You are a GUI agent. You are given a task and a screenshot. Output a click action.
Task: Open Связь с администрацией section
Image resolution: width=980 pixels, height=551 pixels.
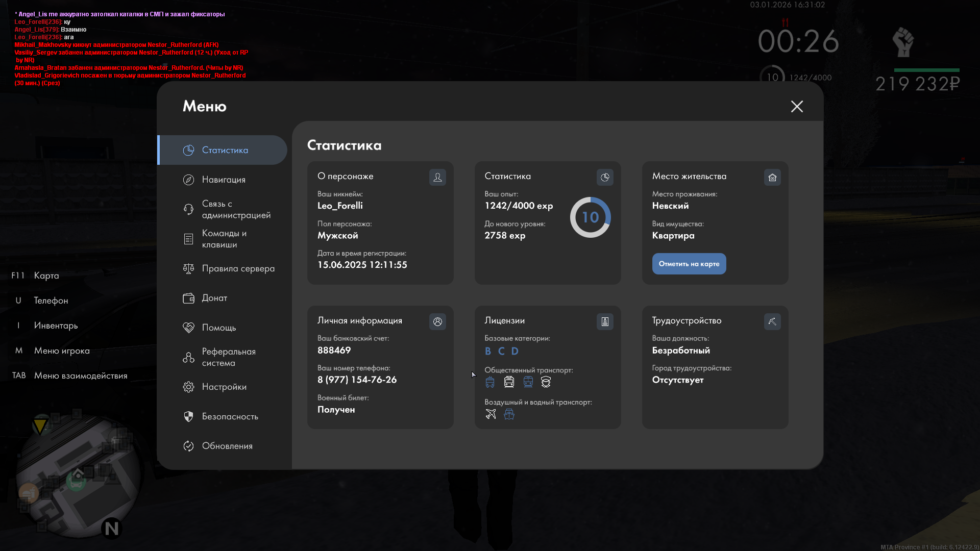pyautogui.click(x=235, y=209)
